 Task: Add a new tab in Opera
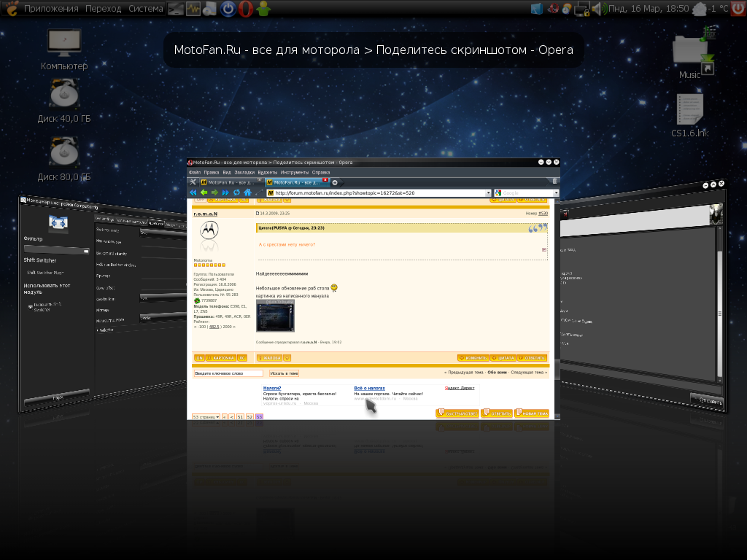(335, 182)
